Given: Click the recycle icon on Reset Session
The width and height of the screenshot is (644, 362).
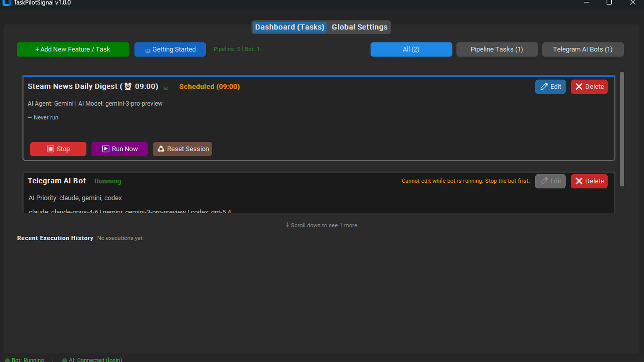Looking at the screenshot, I should pos(161,149).
